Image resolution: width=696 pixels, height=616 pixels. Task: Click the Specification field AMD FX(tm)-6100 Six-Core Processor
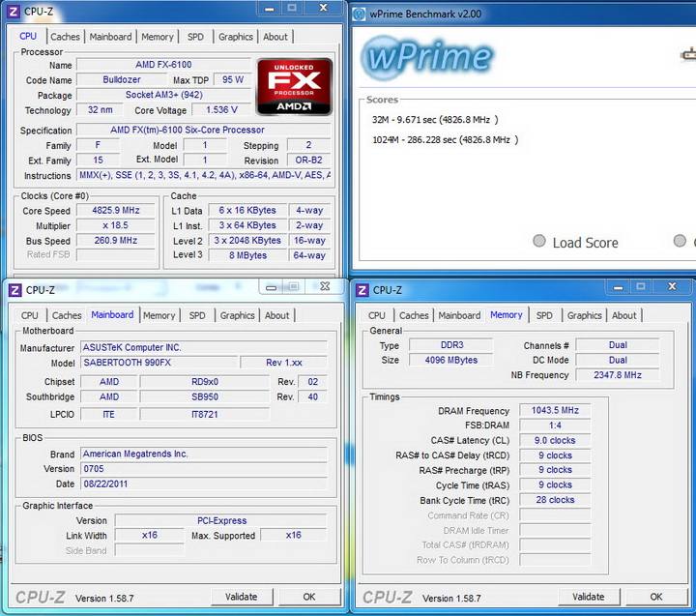[204, 130]
